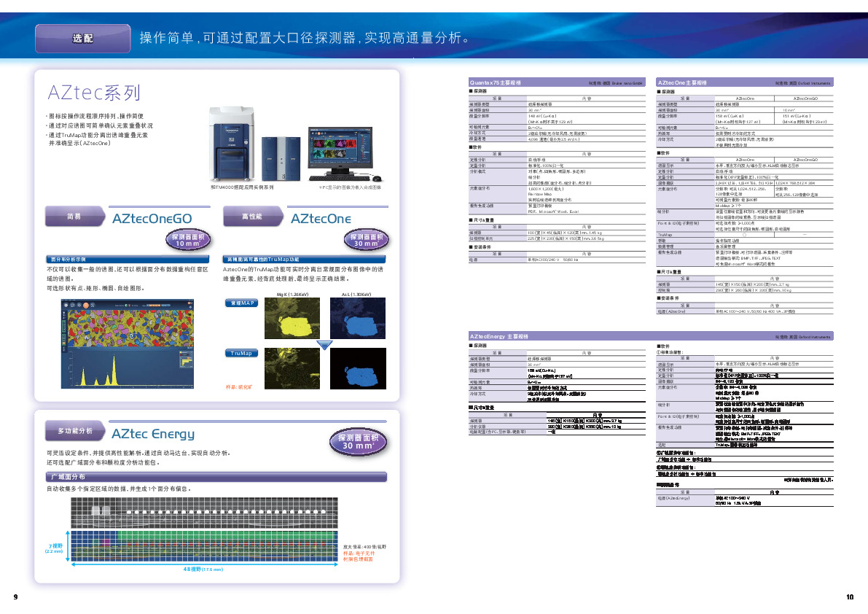Screen dimensions: 868x614
Task: Click the 样品:电子元件 orange caption
Action: [359, 553]
